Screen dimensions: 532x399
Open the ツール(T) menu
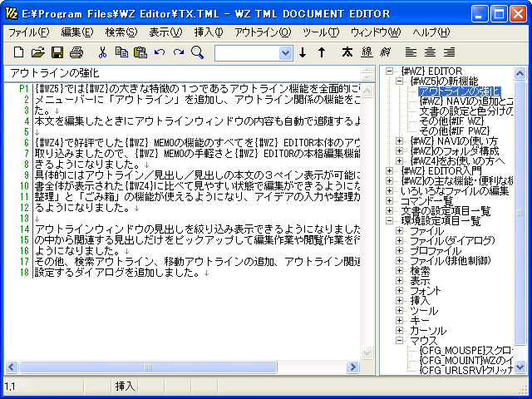tap(322, 32)
